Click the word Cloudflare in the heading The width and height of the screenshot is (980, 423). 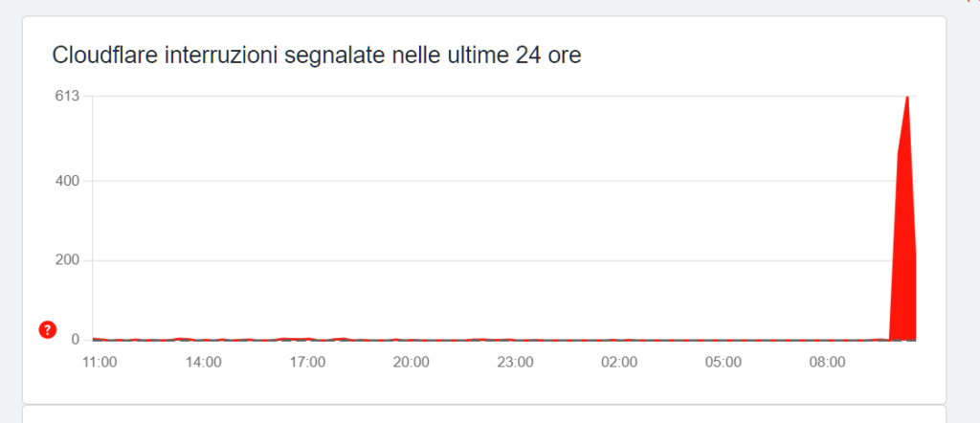point(105,56)
